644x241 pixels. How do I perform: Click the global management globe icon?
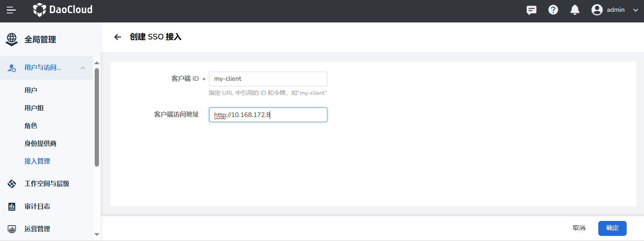[x=12, y=39]
